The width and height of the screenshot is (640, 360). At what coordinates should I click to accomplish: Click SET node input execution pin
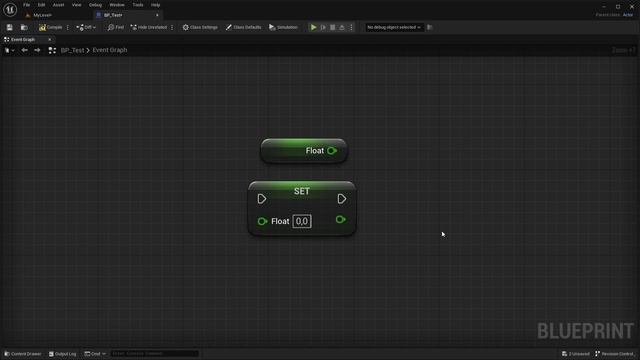pos(262,199)
